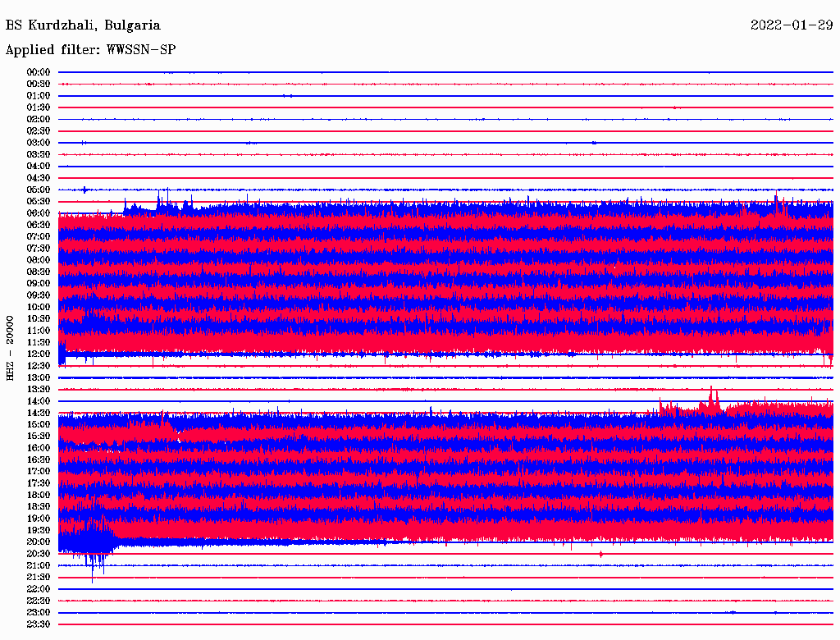Select the 08:00 time label
Image resolution: width=840 pixels, height=640 pixels.
tap(39, 260)
